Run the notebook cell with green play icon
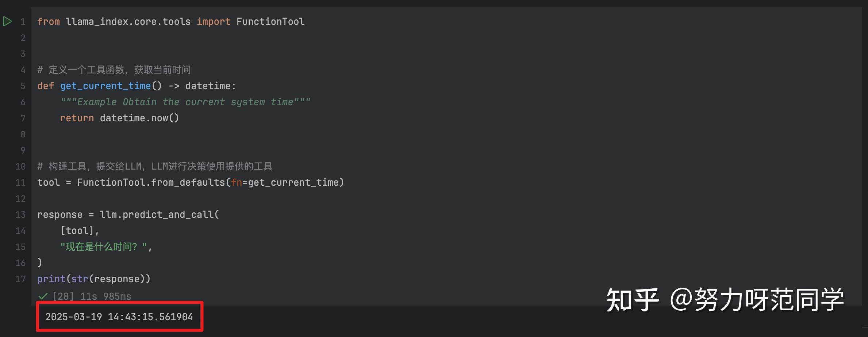The image size is (868, 337). [x=7, y=22]
